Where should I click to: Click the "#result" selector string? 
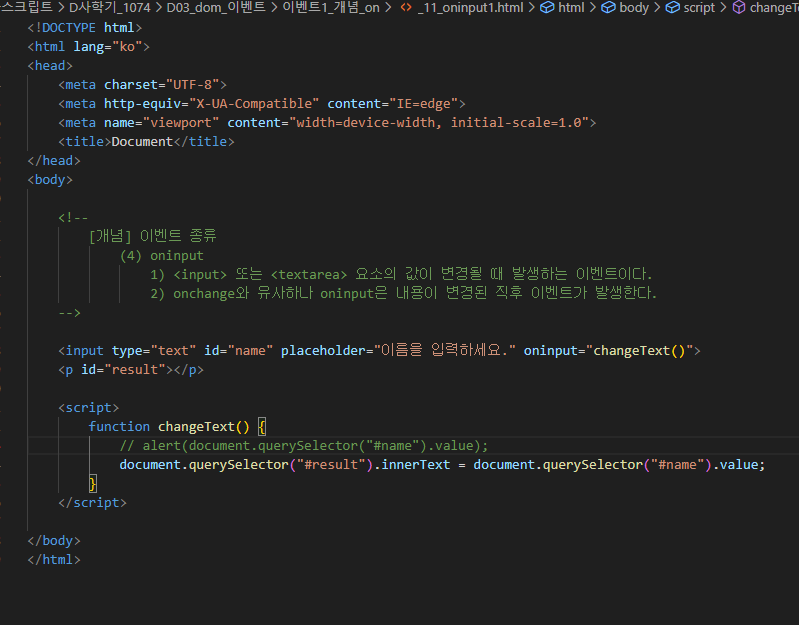pos(331,465)
